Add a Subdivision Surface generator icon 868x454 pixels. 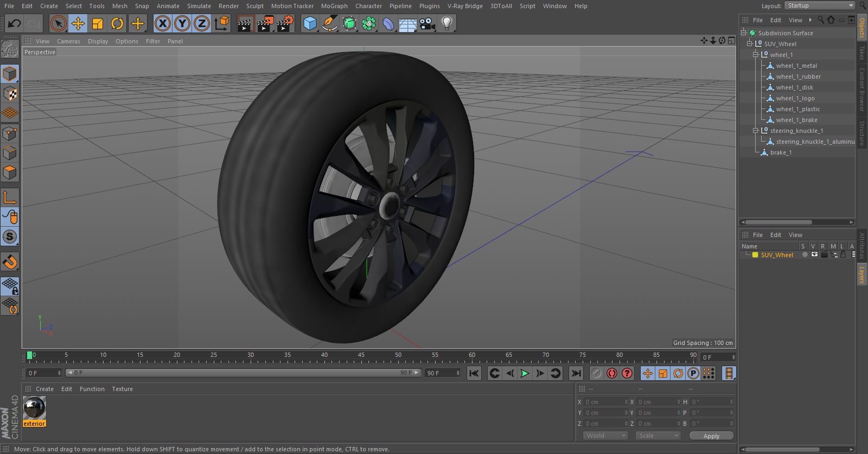(x=349, y=23)
